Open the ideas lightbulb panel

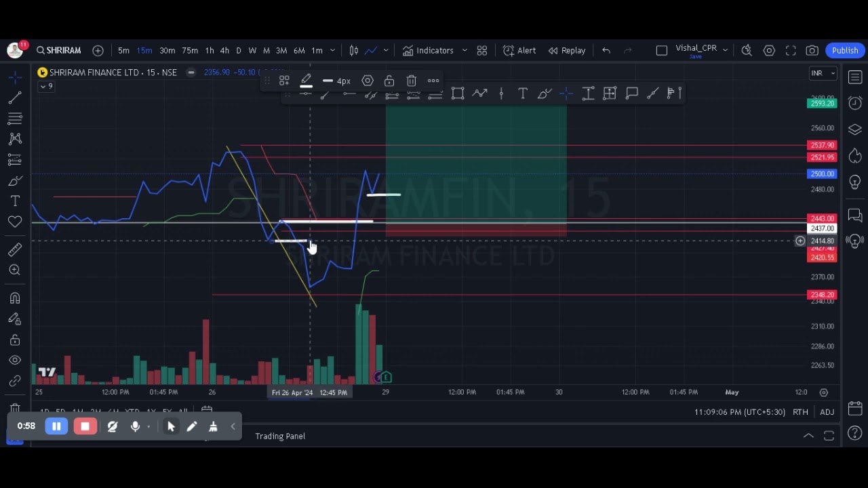click(x=855, y=182)
